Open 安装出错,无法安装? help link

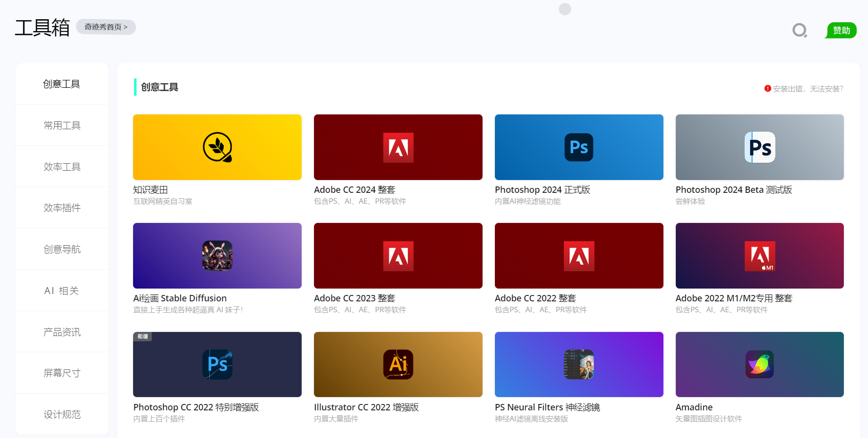(808, 89)
